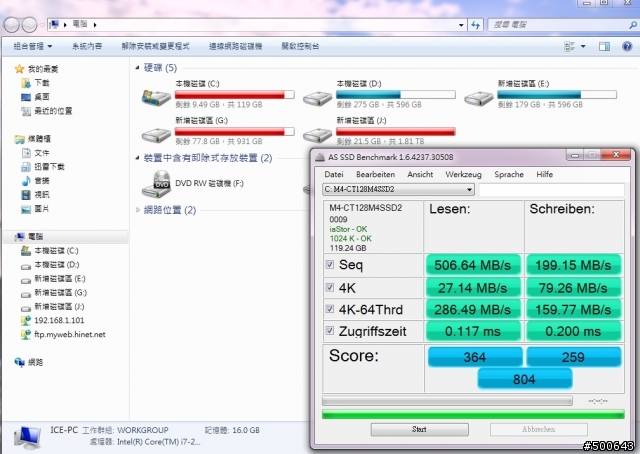Click the Explorer address bar path
This screenshot has width=640, height=454.
point(253,25)
